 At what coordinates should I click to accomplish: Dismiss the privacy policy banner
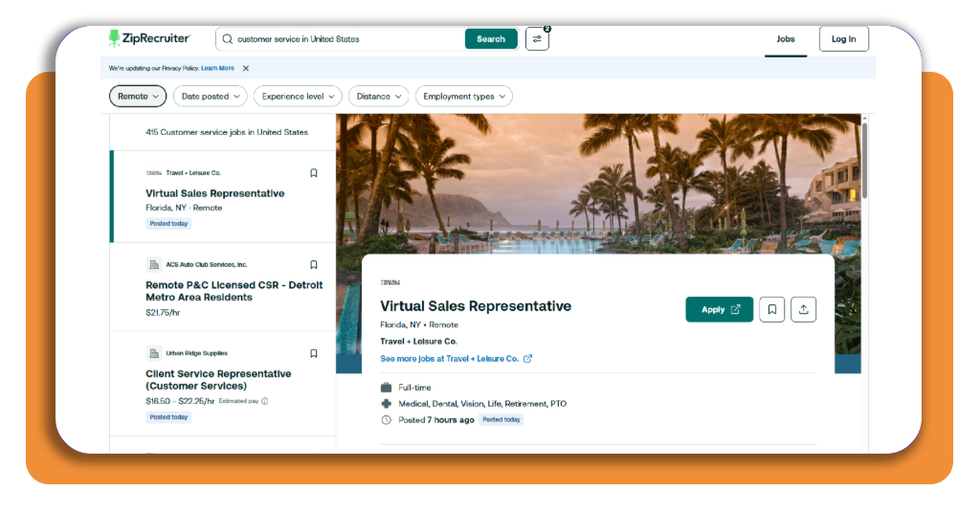(246, 68)
